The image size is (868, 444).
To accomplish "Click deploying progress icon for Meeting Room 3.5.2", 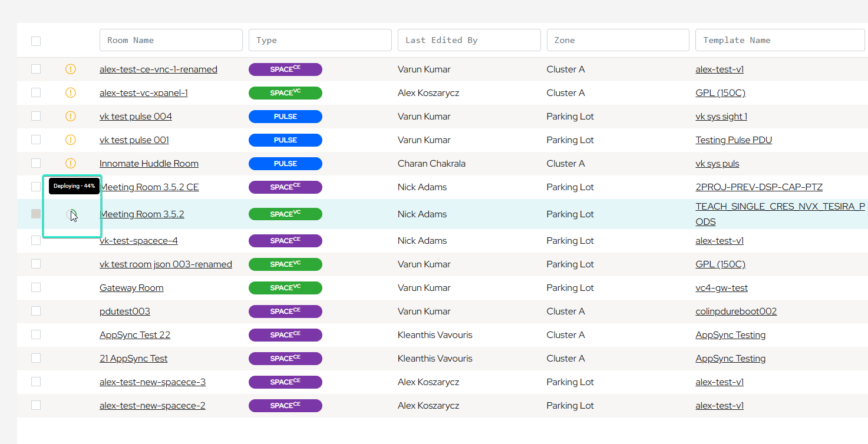I will coord(71,214).
